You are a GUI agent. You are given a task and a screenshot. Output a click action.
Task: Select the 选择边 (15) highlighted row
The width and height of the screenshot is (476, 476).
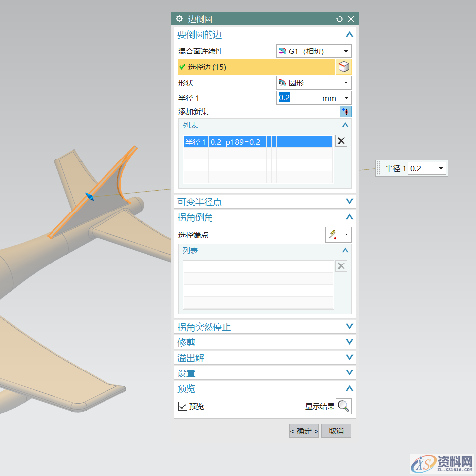point(256,67)
